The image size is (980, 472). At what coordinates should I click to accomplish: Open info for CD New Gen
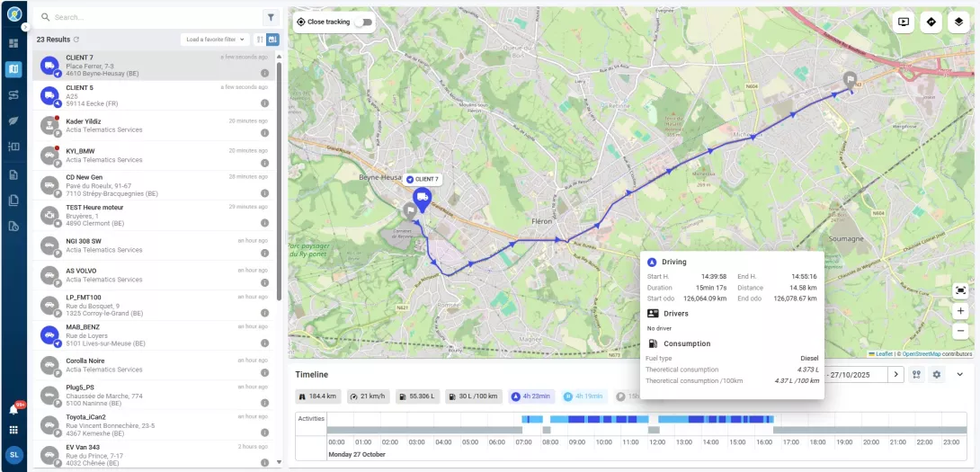click(x=264, y=193)
